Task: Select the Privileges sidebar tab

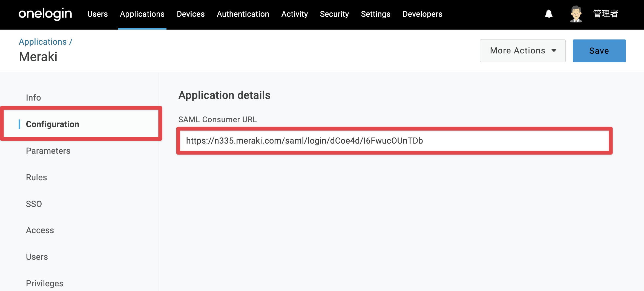Action: [x=45, y=283]
